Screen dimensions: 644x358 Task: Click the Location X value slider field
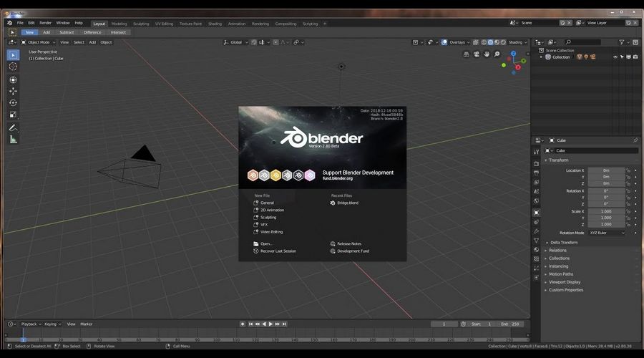(x=606, y=170)
